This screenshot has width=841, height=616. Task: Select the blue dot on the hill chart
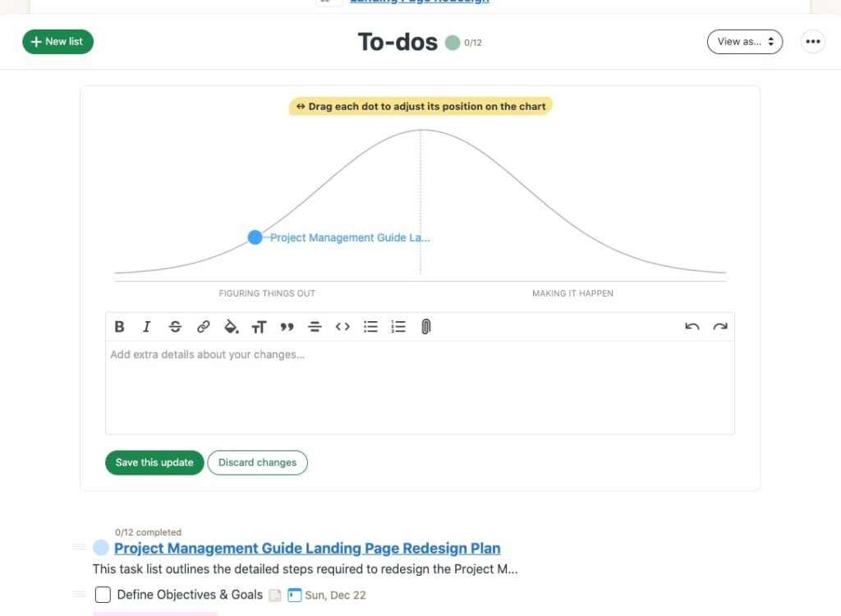pyautogui.click(x=255, y=237)
